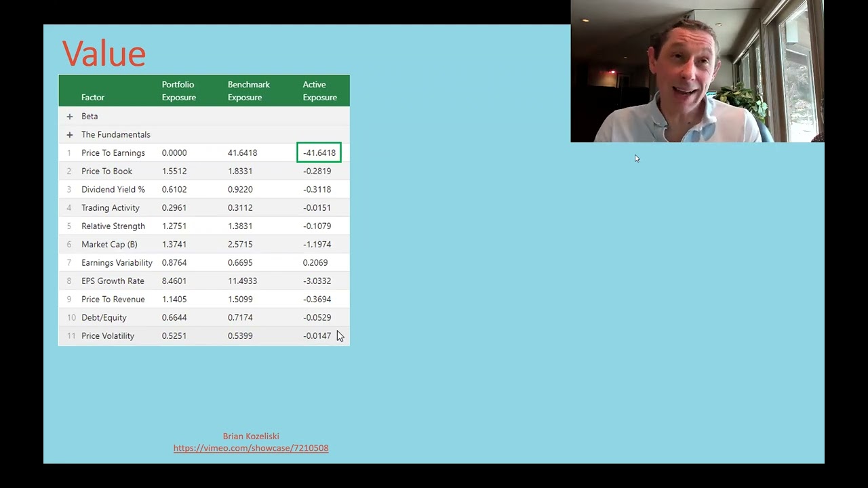This screenshot has height=488, width=868.
Task: Click active exposure value -0.3118
Action: (317, 190)
